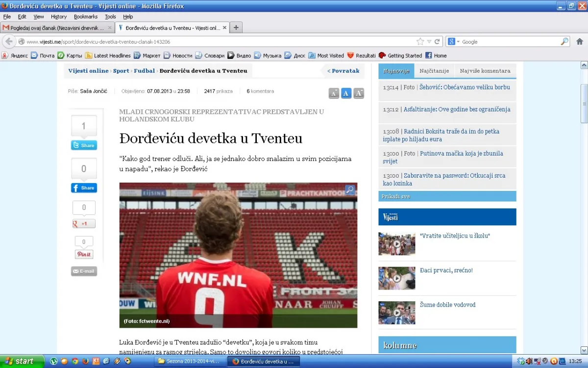The height and width of the screenshot is (368, 588).
Task: Open Карты bookmark
Action: (70, 55)
